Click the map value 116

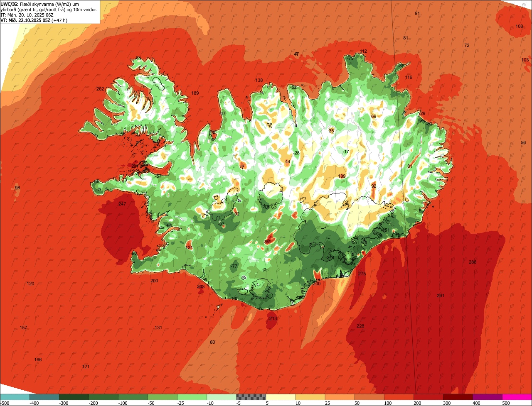tap(409, 77)
